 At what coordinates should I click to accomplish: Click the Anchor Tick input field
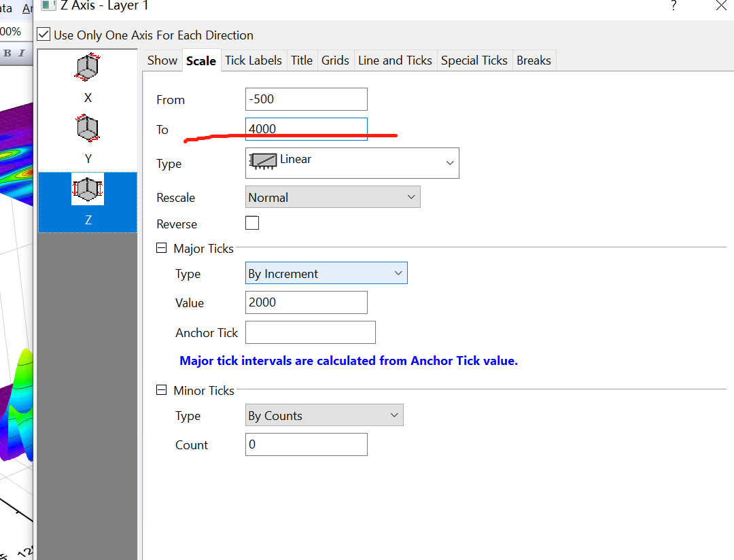[x=310, y=332]
